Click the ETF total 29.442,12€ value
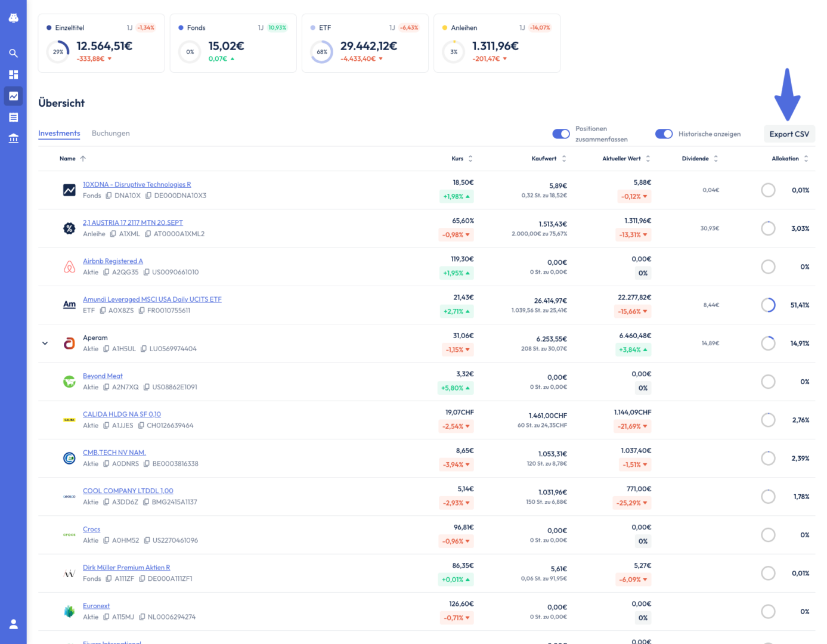The height and width of the screenshot is (644, 827). pos(368,46)
